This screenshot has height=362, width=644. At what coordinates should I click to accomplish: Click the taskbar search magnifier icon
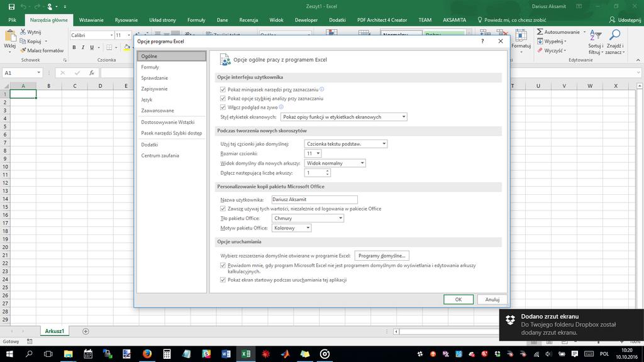point(29,354)
